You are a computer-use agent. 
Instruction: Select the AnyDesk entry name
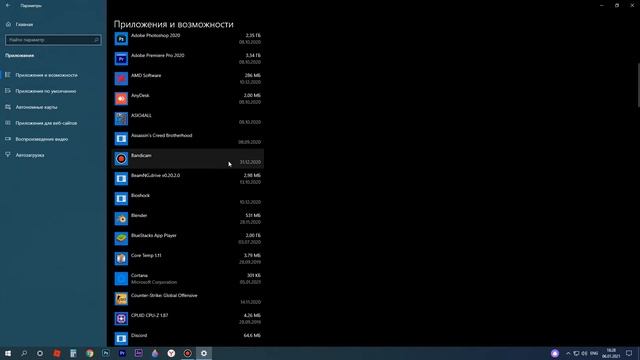140,96
